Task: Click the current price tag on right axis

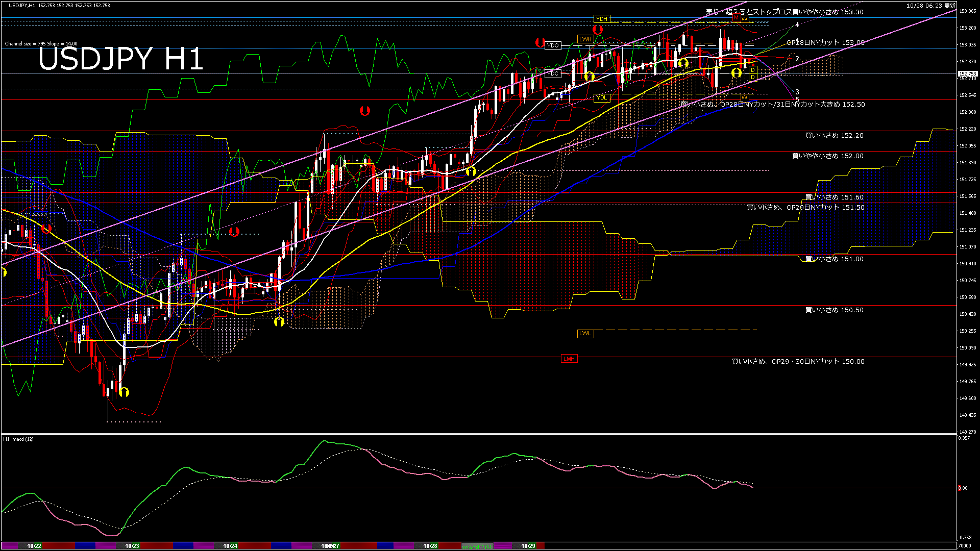Action: point(968,74)
